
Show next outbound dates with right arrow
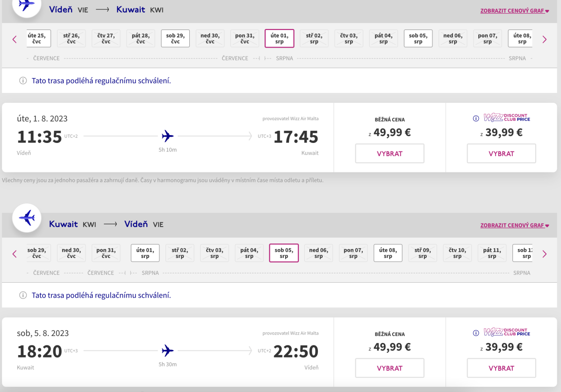coord(544,39)
